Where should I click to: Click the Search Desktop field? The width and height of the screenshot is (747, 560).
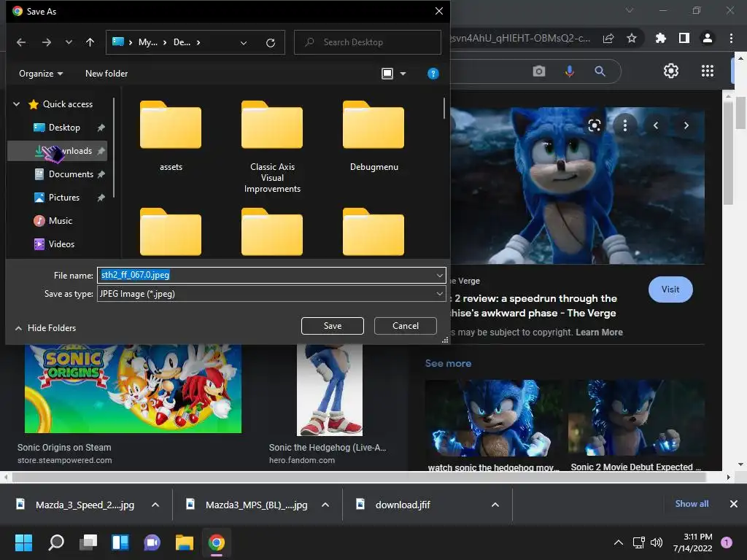pyautogui.click(x=368, y=42)
